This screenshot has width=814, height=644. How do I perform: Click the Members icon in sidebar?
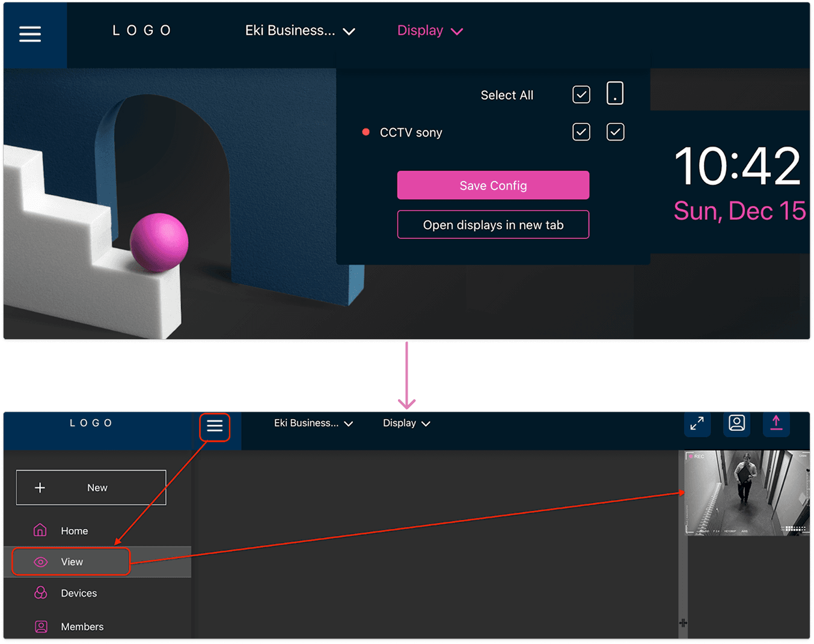point(40,627)
